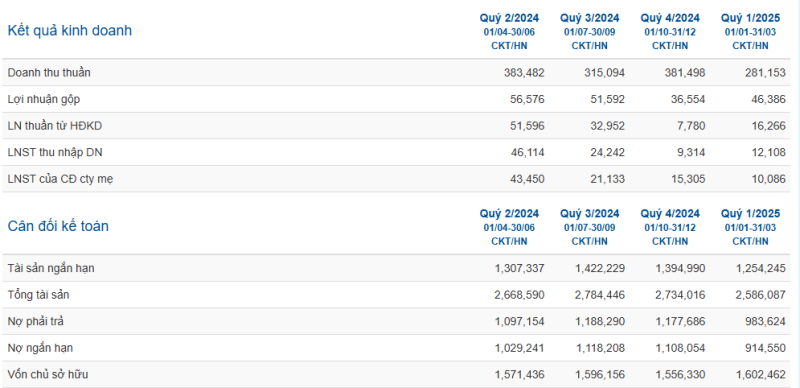This screenshot has width=800, height=388.
Task: Select the Doanh thu thuần row label
Action: [49, 72]
